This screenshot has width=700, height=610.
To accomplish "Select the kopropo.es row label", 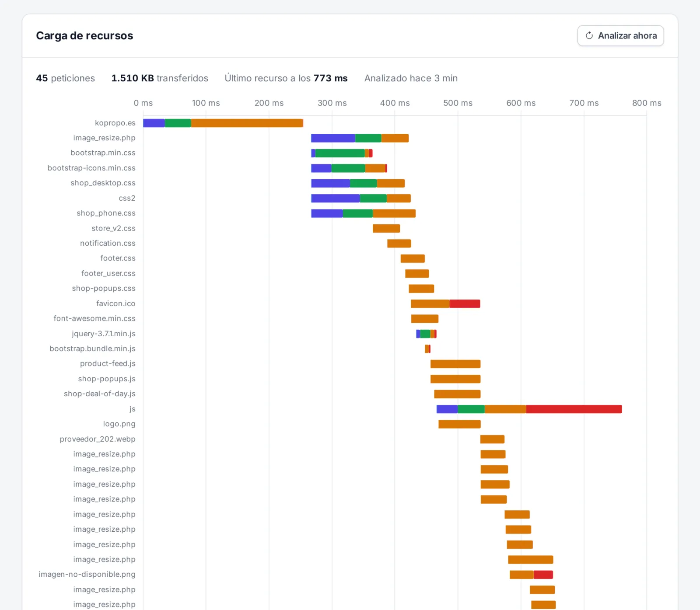I will 115,123.
